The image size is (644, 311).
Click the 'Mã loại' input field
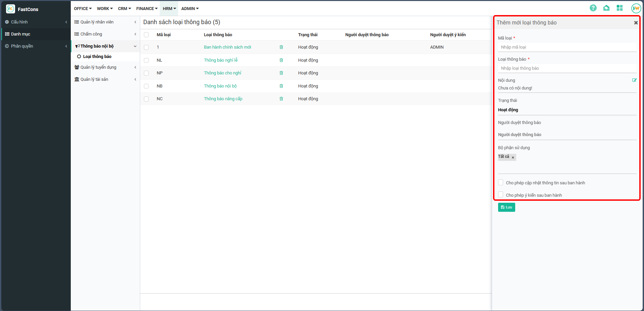[x=567, y=47]
